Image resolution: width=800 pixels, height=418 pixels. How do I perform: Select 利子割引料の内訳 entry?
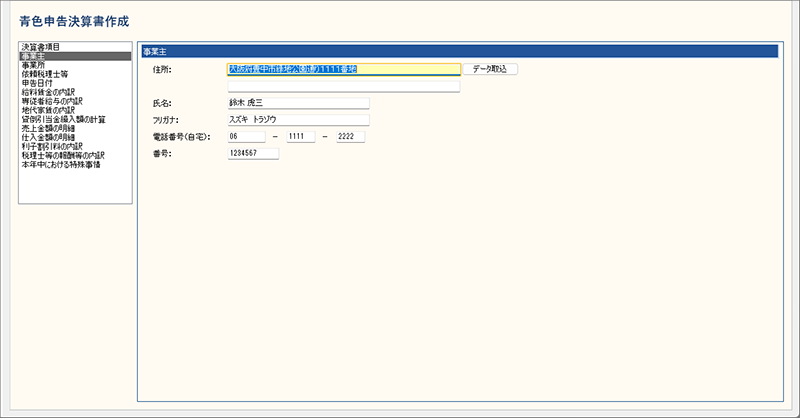52,146
